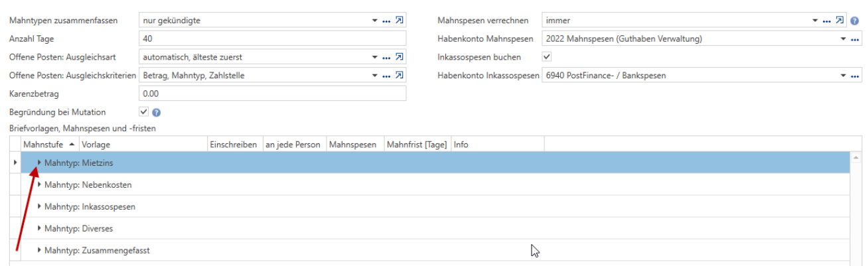Screen dimensions: 868x266
Task: Open linked record icon for Mahnspesen verrechnen
Action: (839, 21)
